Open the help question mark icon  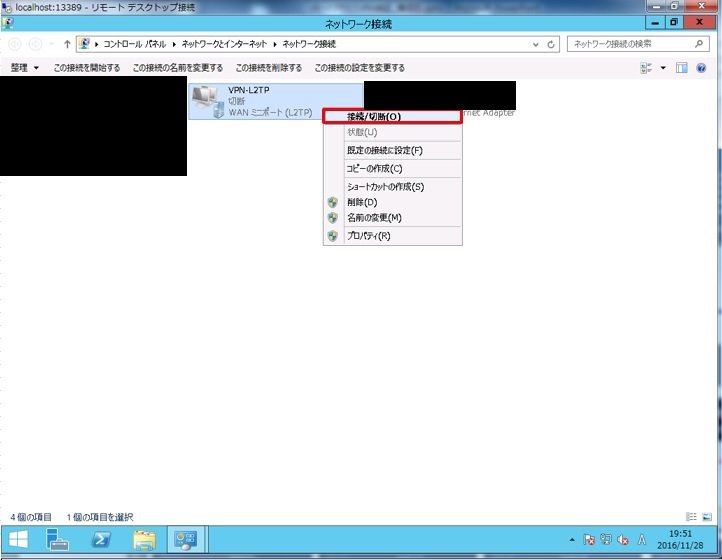click(702, 68)
